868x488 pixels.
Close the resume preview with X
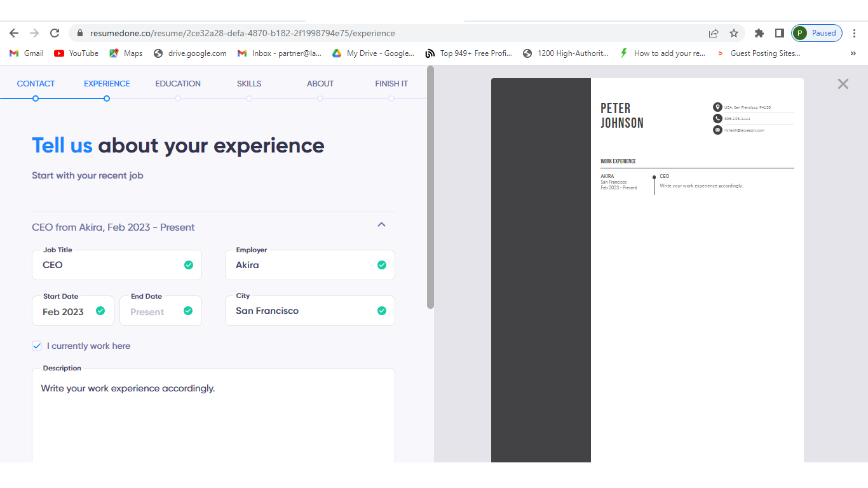coord(843,84)
